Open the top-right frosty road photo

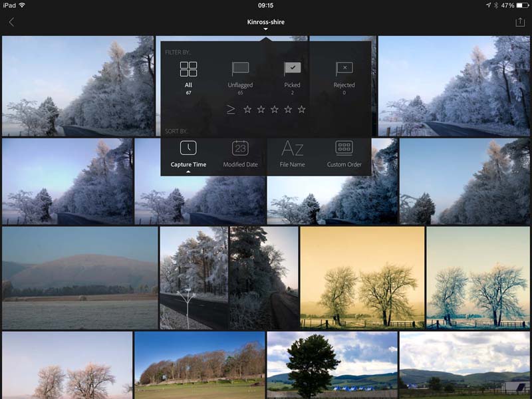454,86
